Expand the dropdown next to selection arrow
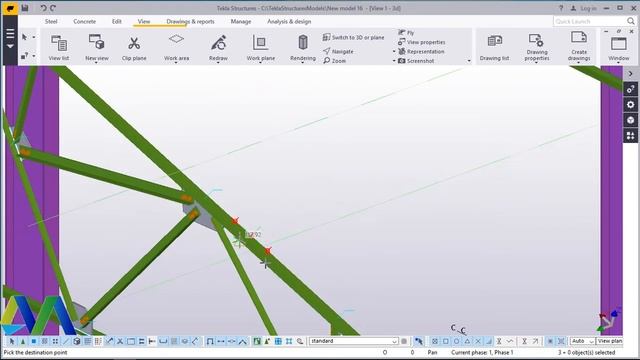Image resolution: width=640 pixels, height=360 pixels. (x=34, y=37)
